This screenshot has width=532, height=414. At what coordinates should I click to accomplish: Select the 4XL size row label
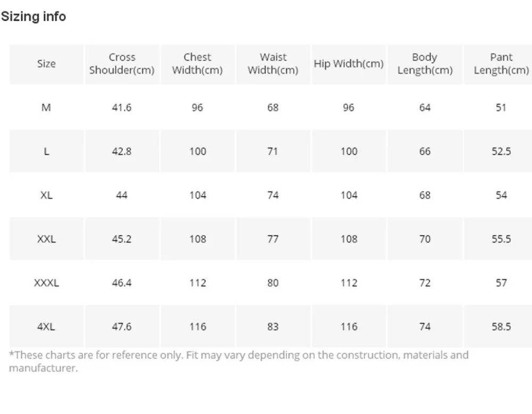46,326
